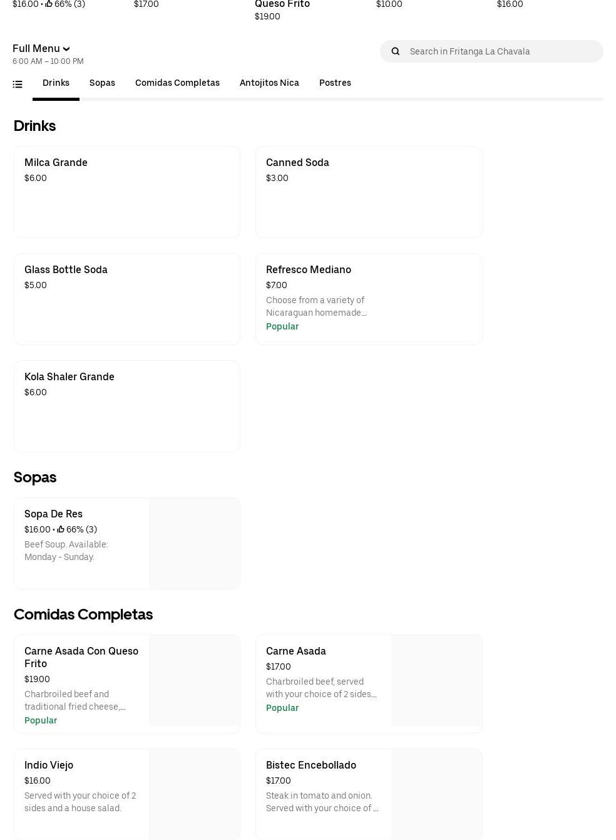The width and height of the screenshot is (616, 840).
Task: Jump to the Postres tab
Action: pos(335,83)
